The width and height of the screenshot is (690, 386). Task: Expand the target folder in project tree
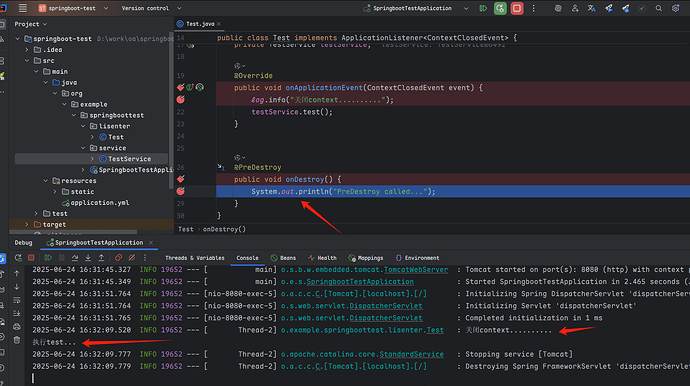tap(27, 224)
